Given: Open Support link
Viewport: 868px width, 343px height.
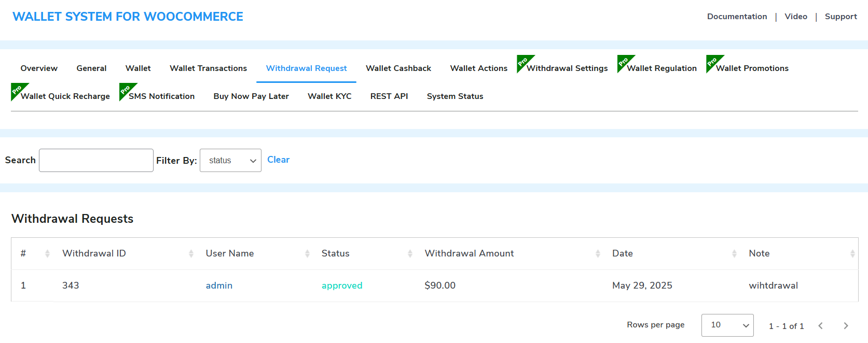Looking at the screenshot, I should click(x=841, y=17).
